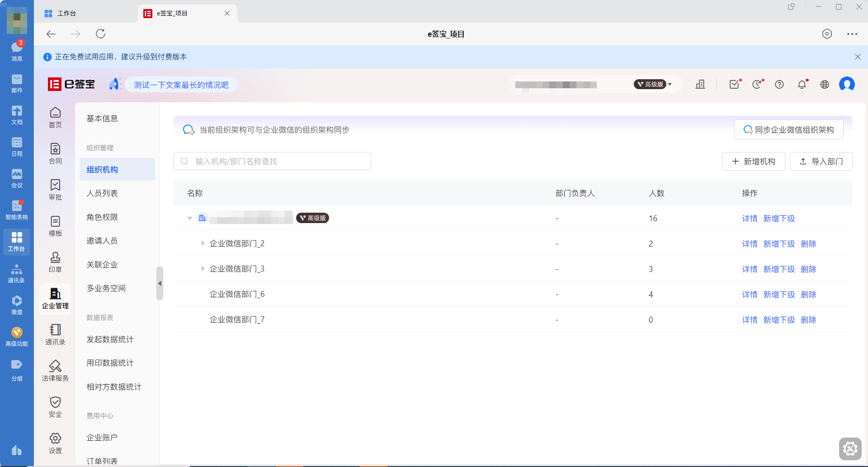Open the e签宝 address book (通讯录) module
Screen dimensions: 868x467
tap(55, 334)
